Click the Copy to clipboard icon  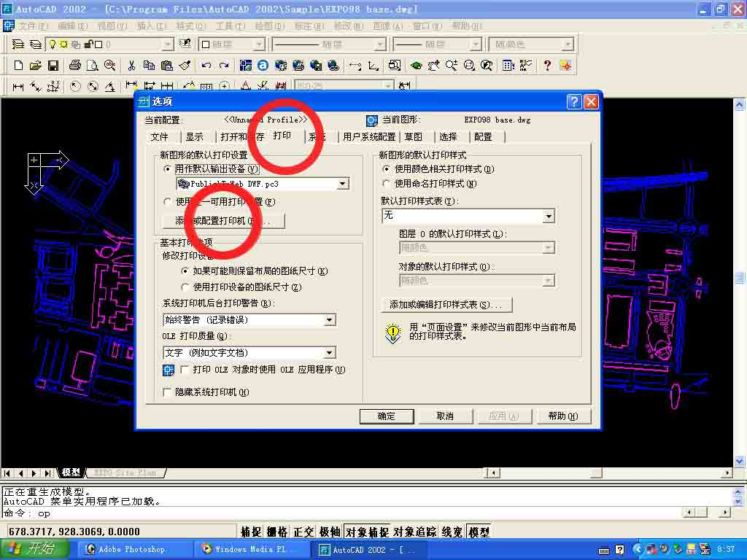coord(149,65)
